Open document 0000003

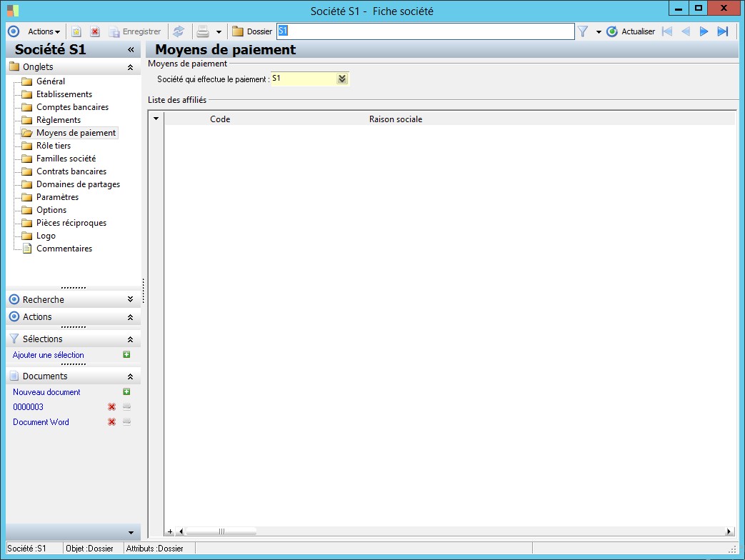28,406
